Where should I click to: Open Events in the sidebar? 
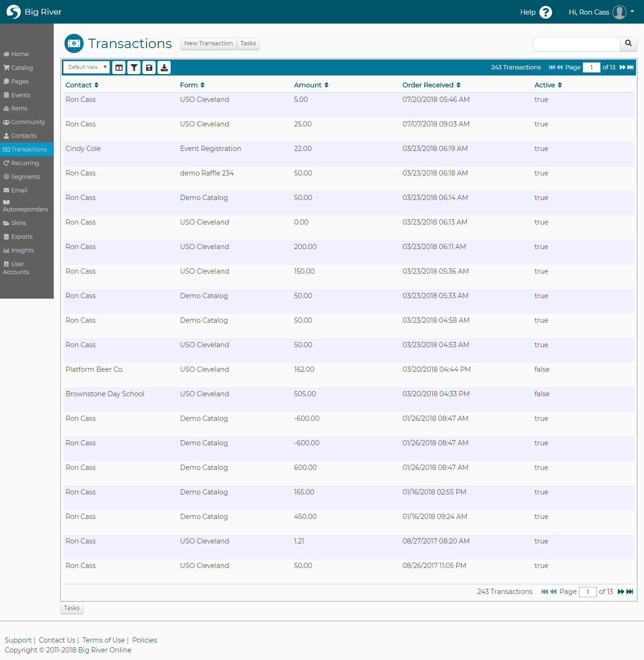[x=27, y=95]
